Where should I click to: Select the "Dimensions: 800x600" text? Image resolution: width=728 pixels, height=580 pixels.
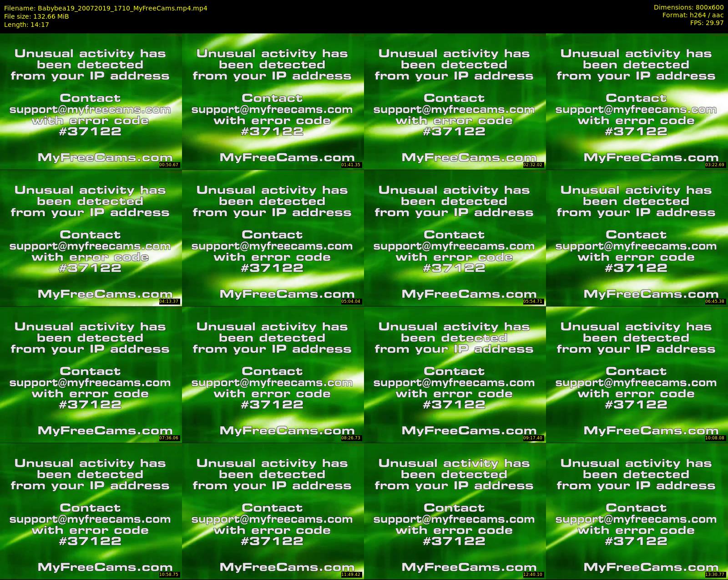coord(688,7)
